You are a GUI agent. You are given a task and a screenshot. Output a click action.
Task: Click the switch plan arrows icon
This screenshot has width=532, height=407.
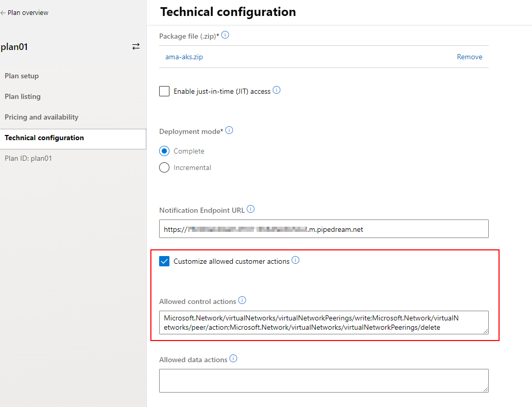[x=136, y=46]
